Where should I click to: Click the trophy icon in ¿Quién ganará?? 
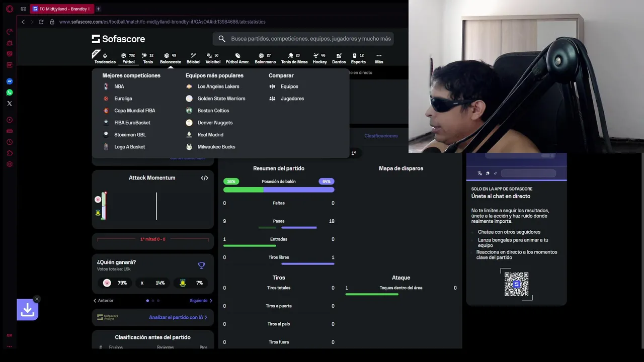(202, 265)
